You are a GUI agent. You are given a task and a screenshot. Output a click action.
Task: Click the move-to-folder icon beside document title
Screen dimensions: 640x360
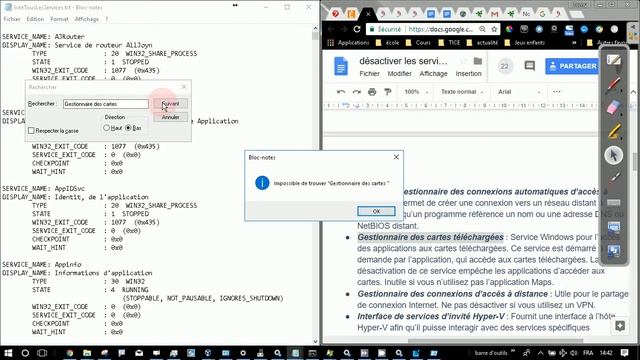[x=478, y=61]
